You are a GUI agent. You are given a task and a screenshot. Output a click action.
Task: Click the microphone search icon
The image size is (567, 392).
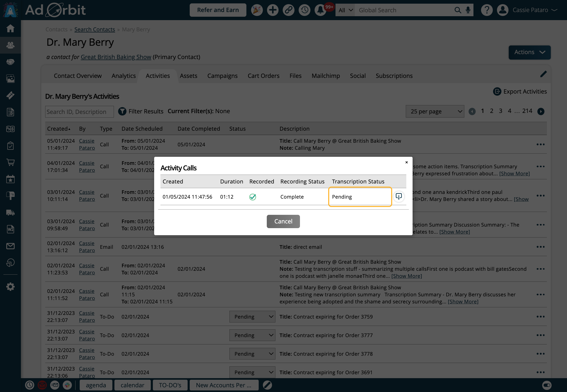[468, 10]
